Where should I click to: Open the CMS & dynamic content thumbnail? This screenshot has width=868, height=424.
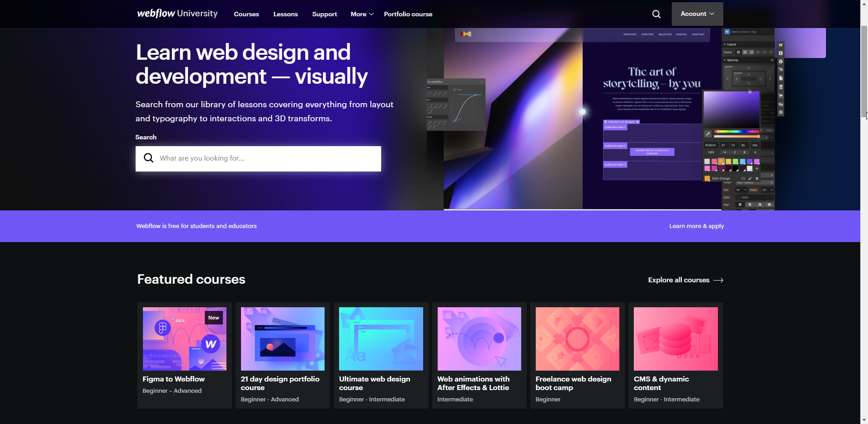[676, 339]
